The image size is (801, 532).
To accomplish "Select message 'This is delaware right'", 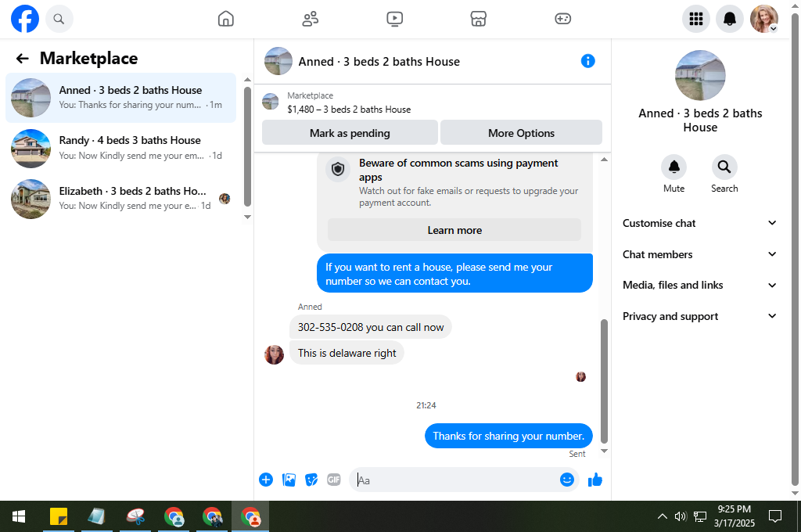I will click(347, 353).
